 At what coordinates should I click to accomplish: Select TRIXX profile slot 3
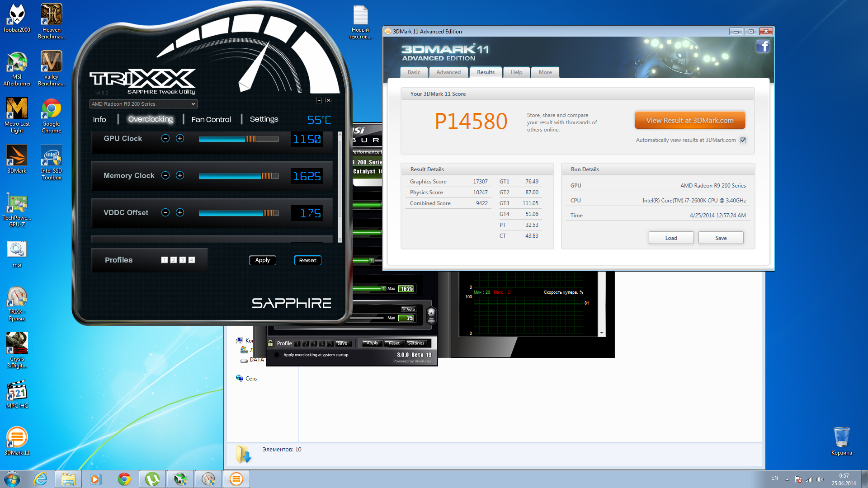183,260
